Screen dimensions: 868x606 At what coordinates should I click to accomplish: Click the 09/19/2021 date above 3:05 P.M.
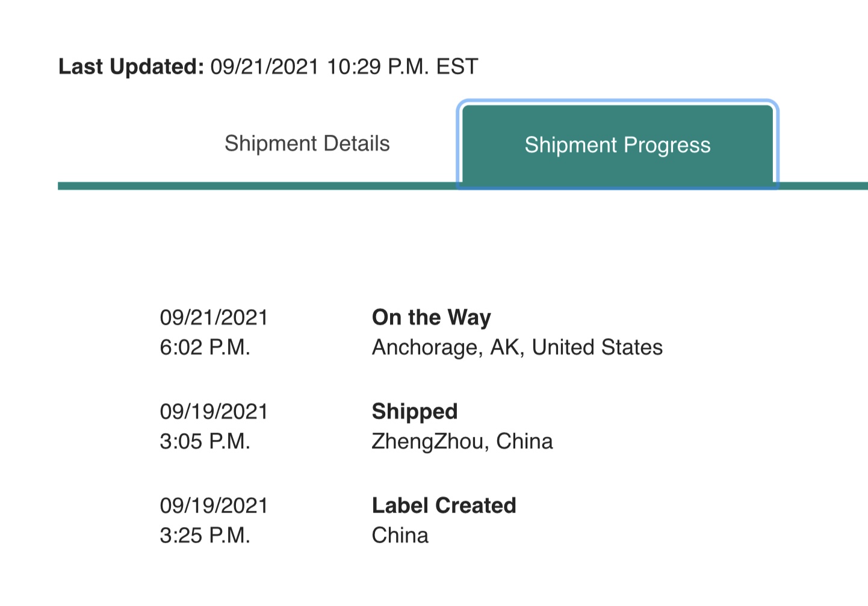pyautogui.click(x=214, y=411)
